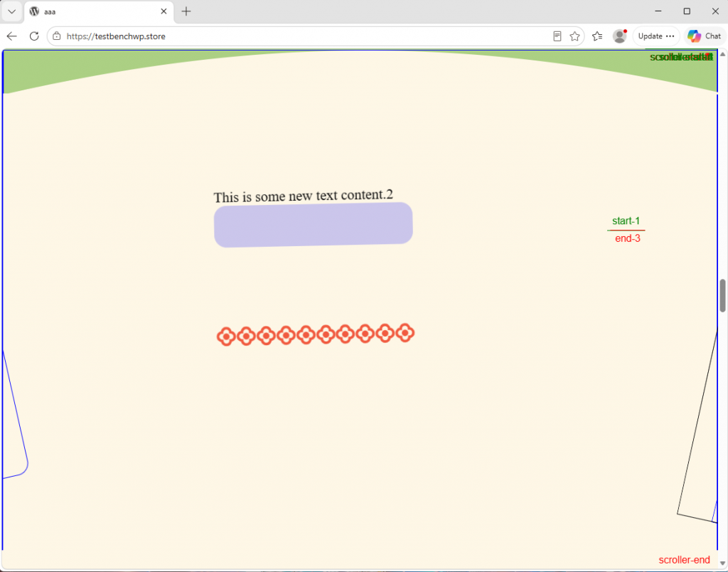Click the WordPress favicon on the tab
Screen dimensions: 728x572
pos(34,11)
